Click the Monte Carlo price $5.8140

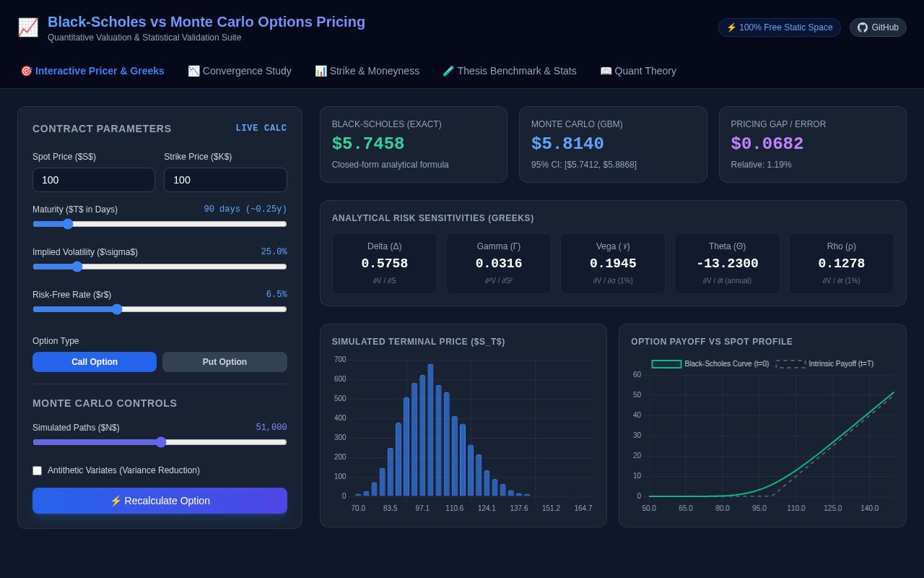pos(567,144)
